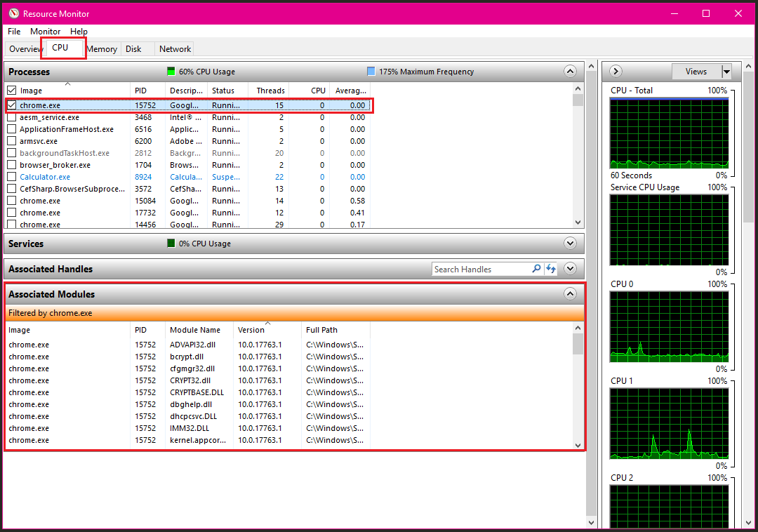Select all processes using the Image header checkbox

point(11,90)
